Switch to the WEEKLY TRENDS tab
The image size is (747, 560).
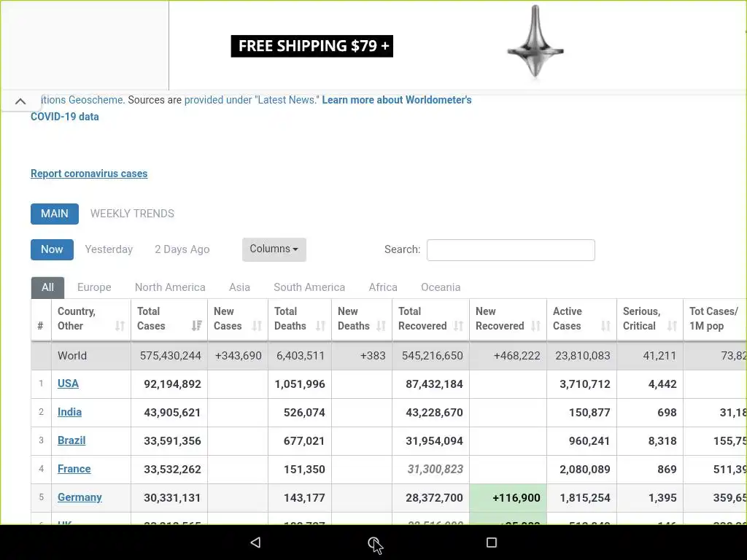point(133,214)
